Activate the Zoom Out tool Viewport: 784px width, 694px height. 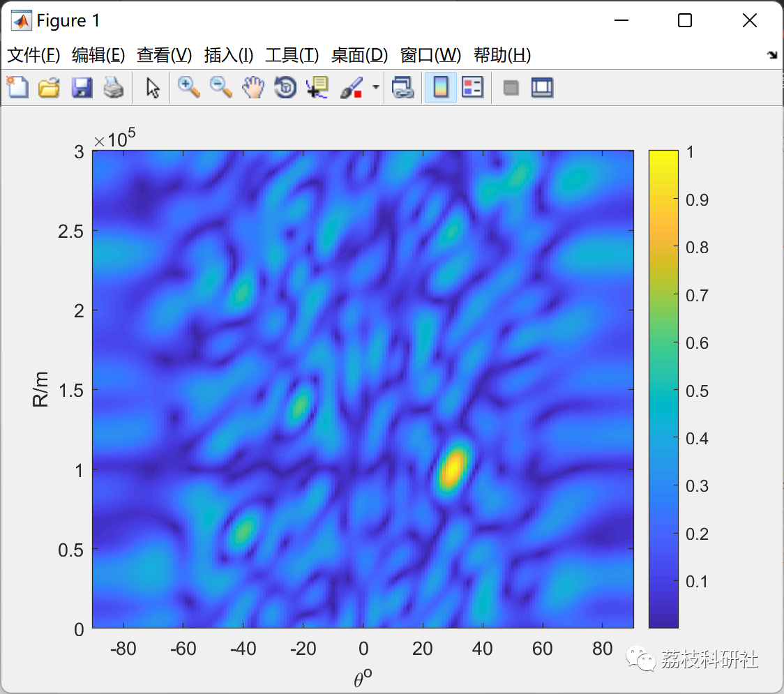[220, 87]
